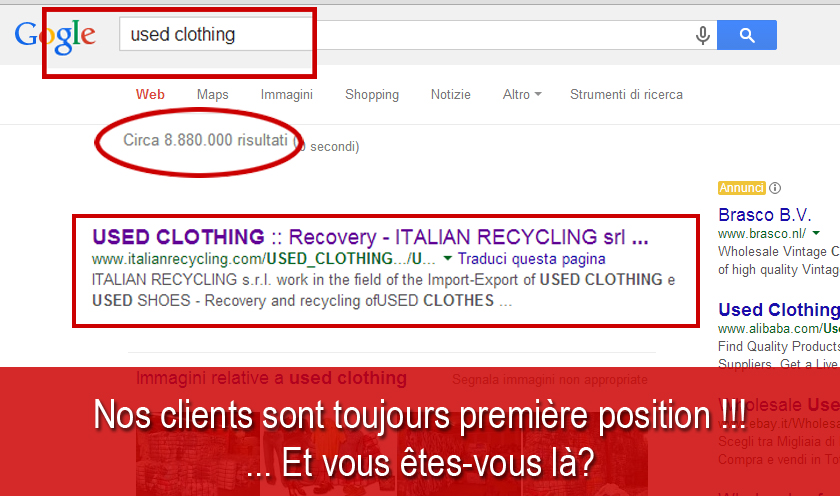Select the Notizie tab
Screen dimensions: 840x496
(x=451, y=95)
